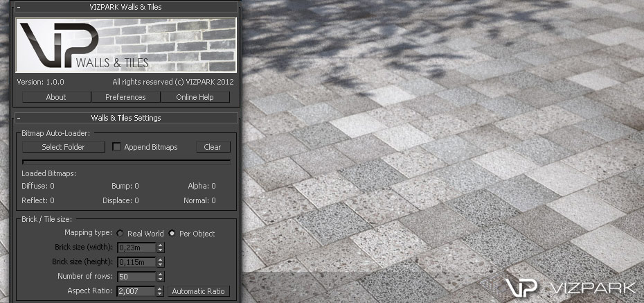The width and height of the screenshot is (644, 303).
Task: Click Select Folder button
Action: (63, 147)
